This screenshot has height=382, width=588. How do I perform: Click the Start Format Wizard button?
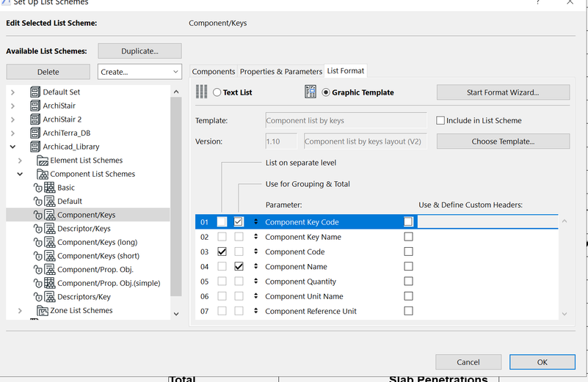(x=503, y=92)
